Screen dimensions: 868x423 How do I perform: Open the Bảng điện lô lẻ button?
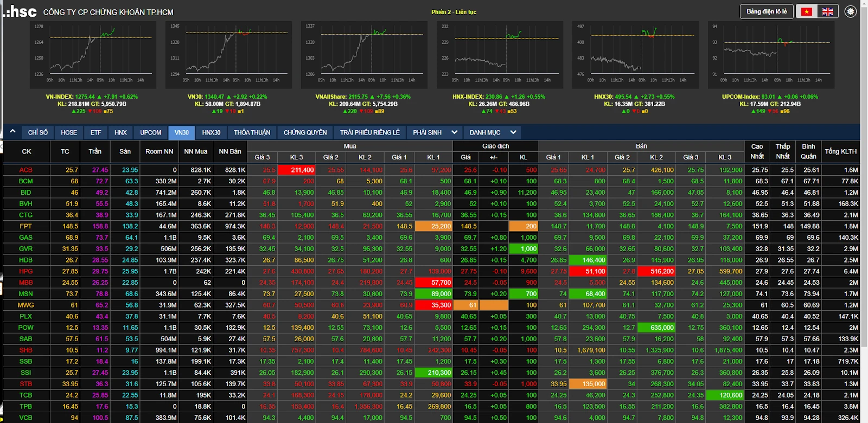pos(767,11)
